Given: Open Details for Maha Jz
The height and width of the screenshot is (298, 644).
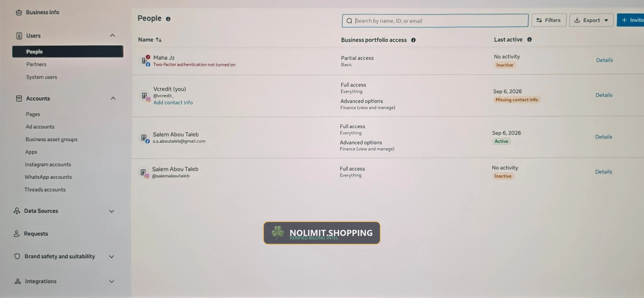Looking at the screenshot, I should click(604, 60).
